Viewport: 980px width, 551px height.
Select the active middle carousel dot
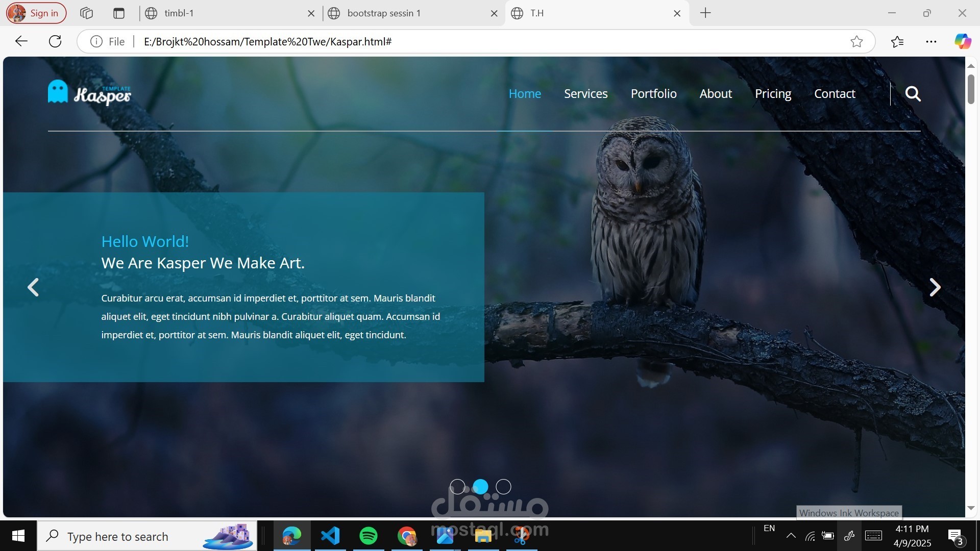point(480,487)
